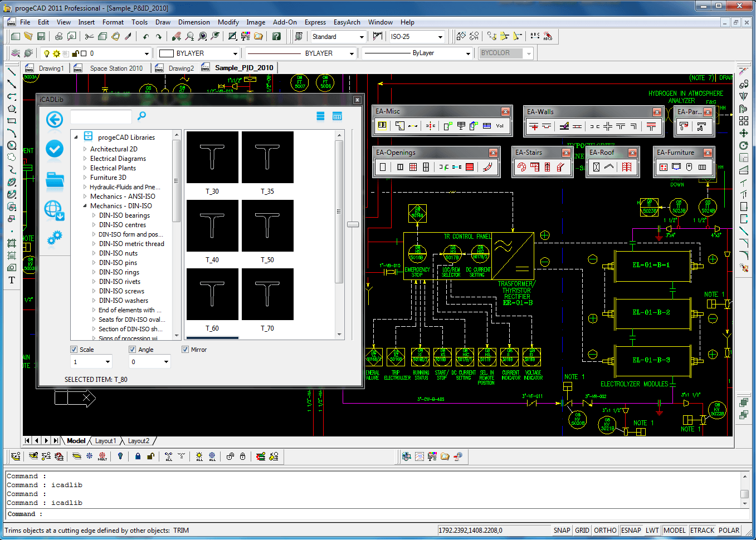Click the cross wall junction icon in EA-Walls
Screen dimensions: 756x540
tap(608, 126)
